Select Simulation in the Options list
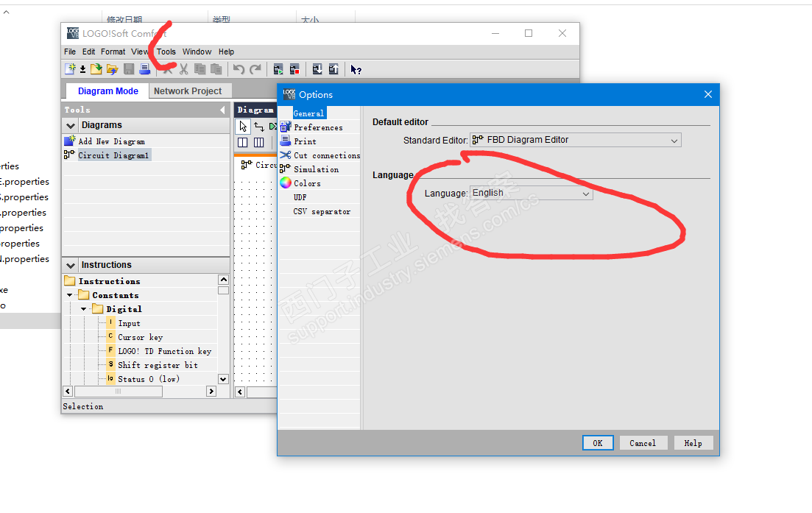This screenshot has width=812, height=513. tap(316, 169)
